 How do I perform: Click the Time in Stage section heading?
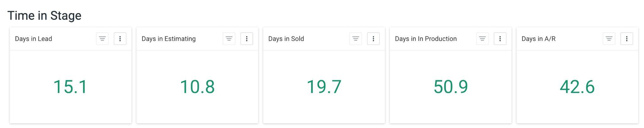pyautogui.click(x=44, y=15)
